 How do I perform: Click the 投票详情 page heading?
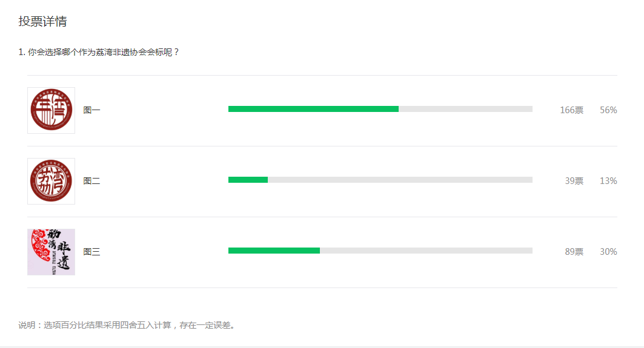point(42,22)
